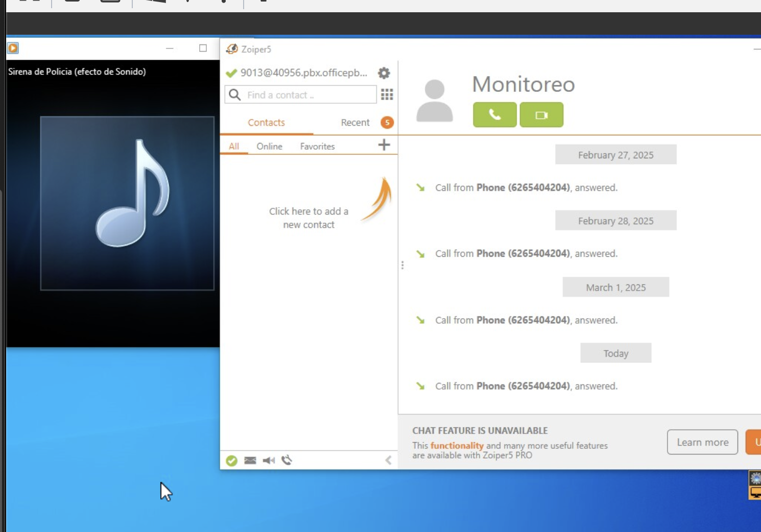Focus the Find a contact field
Viewport: 761px width, 532px height.
click(300, 95)
